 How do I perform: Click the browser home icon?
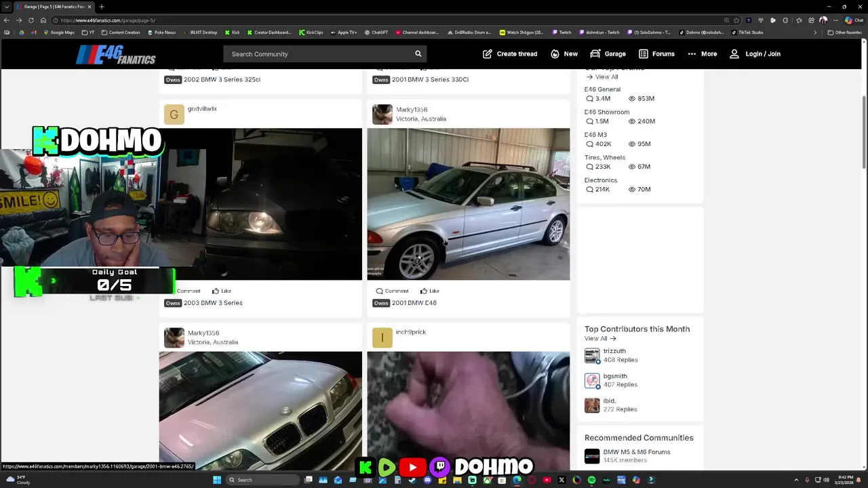click(x=43, y=20)
